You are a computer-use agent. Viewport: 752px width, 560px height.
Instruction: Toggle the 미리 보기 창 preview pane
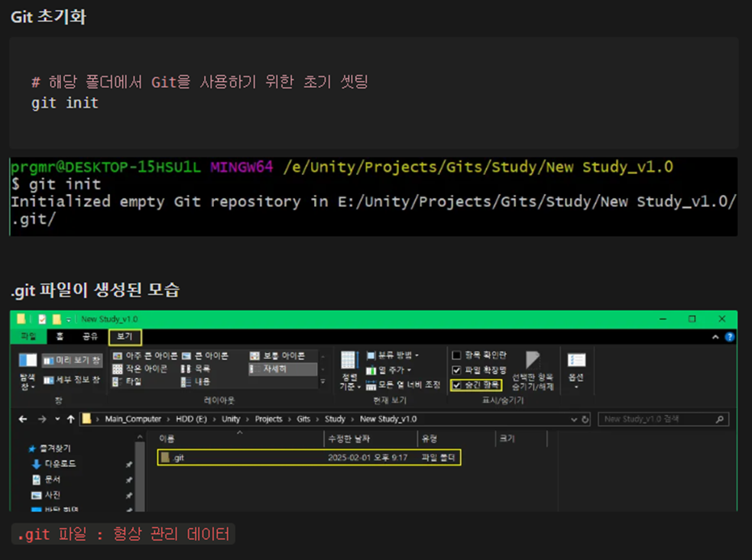[72, 360]
